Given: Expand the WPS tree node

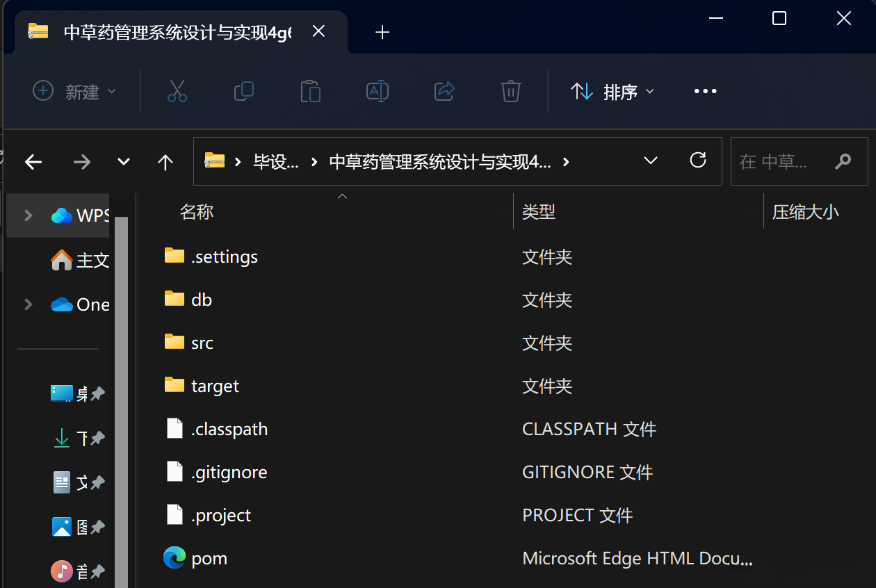Looking at the screenshot, I should click(x=29, y=215).
